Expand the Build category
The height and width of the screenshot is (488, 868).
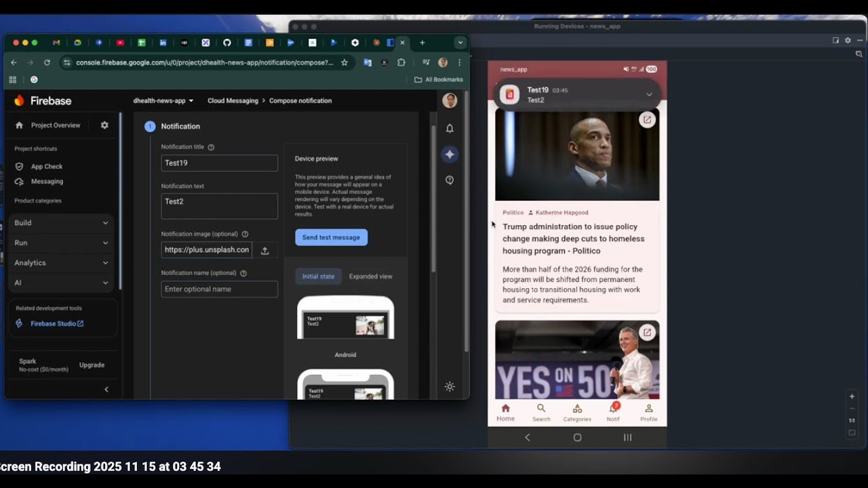click(x=61, y=223)
